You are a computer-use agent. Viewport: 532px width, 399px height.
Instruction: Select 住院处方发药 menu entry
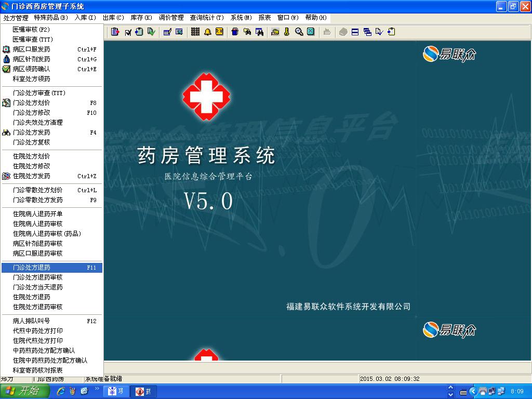click(x=52, y=176)
